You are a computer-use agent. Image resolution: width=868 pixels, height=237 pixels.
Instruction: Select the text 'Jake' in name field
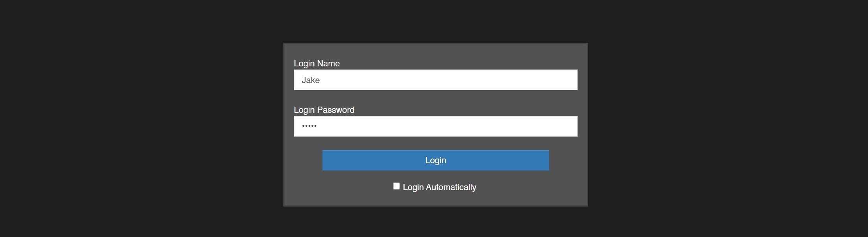click(311, 80)
